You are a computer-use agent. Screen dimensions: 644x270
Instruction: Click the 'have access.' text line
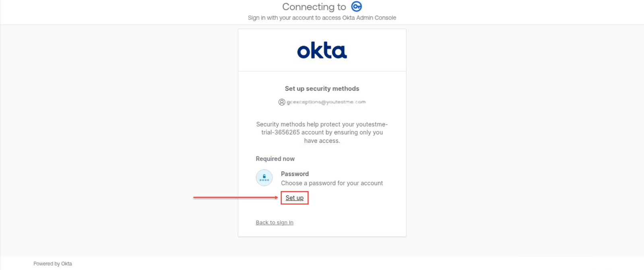(322, 141)
